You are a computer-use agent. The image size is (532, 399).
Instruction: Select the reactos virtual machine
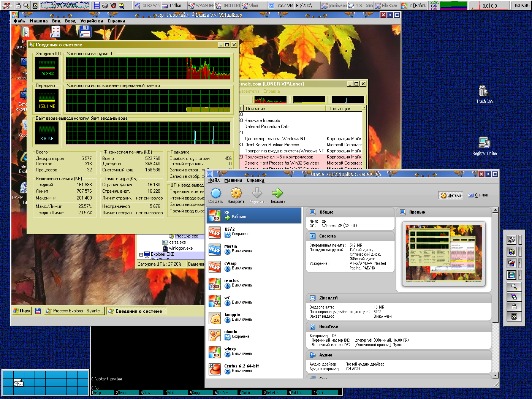point(255,283)
